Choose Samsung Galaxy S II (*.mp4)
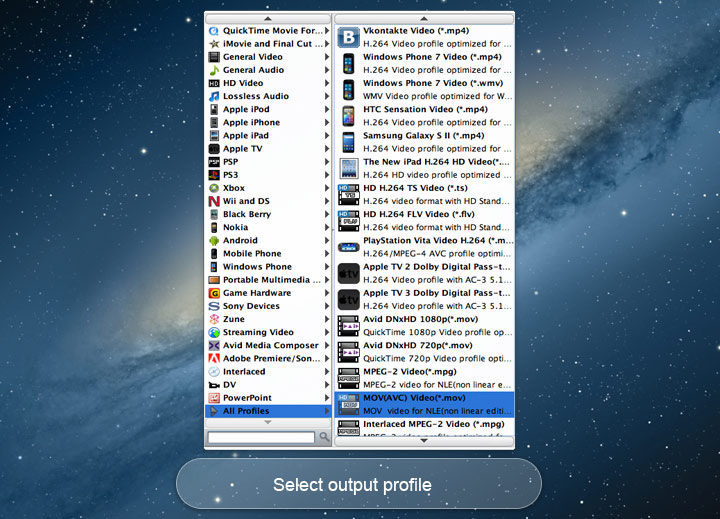Image resolution: width=720 pixels, height=519 pixels. pyautogui.click(x=425, y=142)
